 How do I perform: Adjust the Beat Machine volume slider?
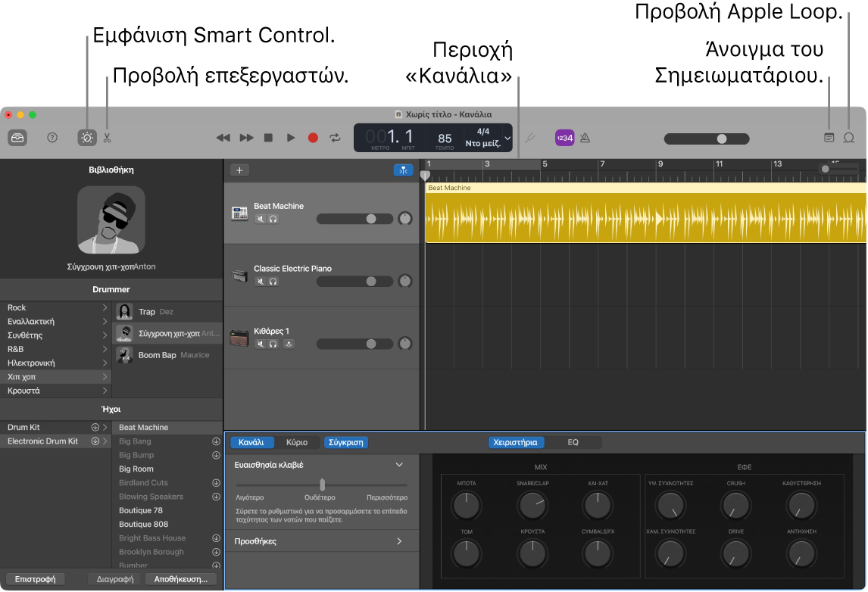click(371, 219)
